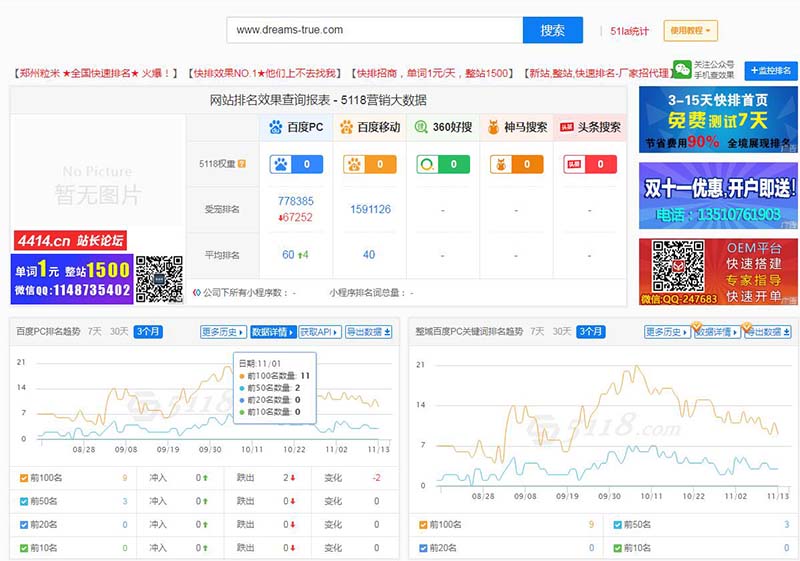Open the 使用教程 dropdown

pyautogui.click(x=690, y=31)
